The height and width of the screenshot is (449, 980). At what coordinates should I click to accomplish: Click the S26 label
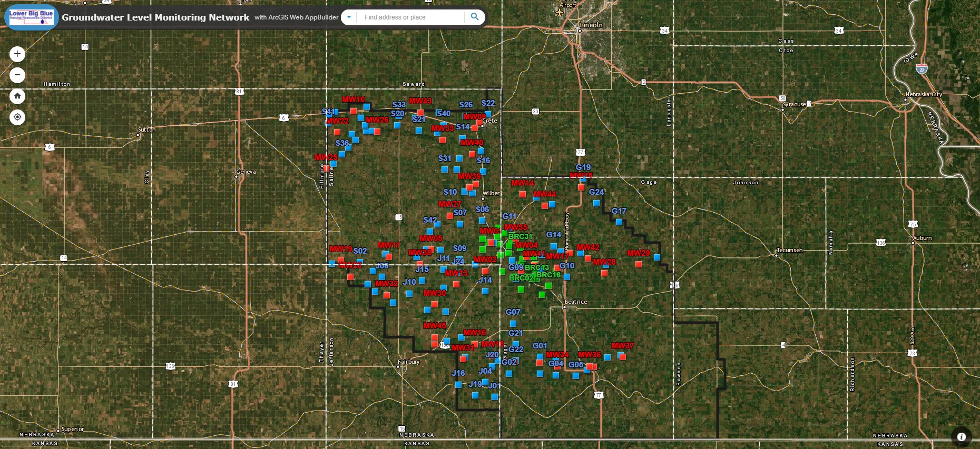click(466, 105)
